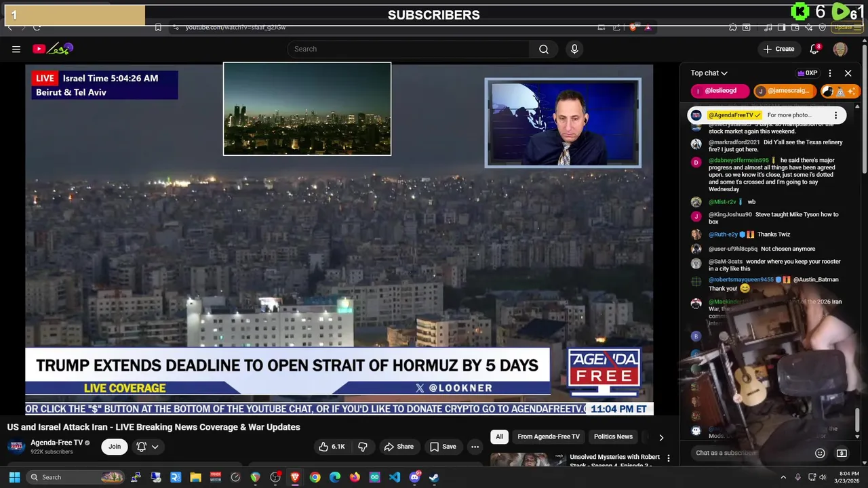Image resolution: width=868 pixels, height=488 pixels.
Task: Open Unsolved Mysteries video thumbnail
Action: coord(528,460)
